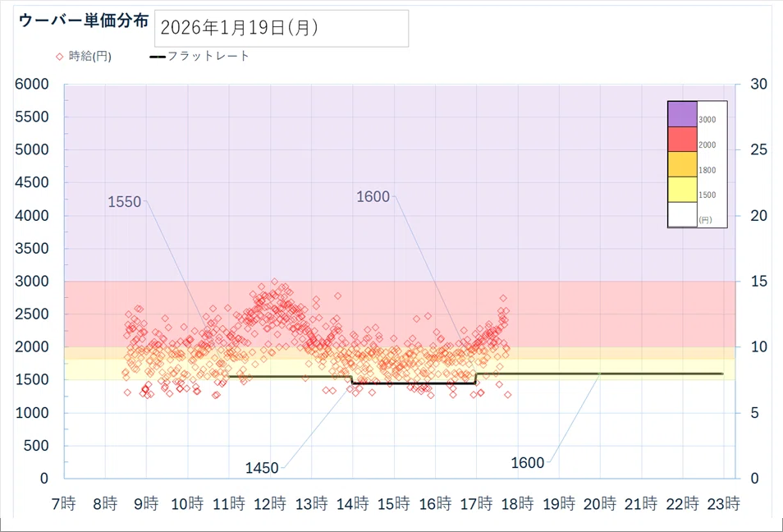Select the 7時 label on the time axis
Viewport: 783px width, 532px height.
(x=64, y=503)
